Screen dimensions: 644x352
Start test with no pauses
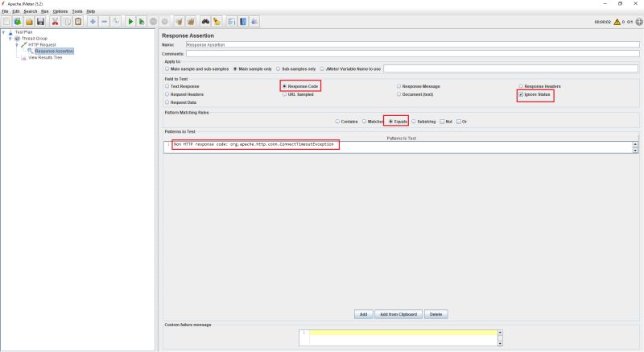point(142,22)
